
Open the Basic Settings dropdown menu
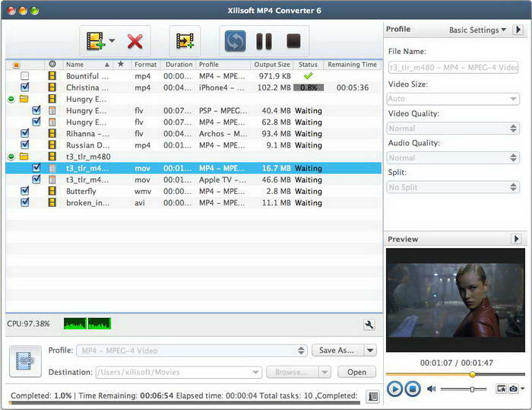(478, 30)
